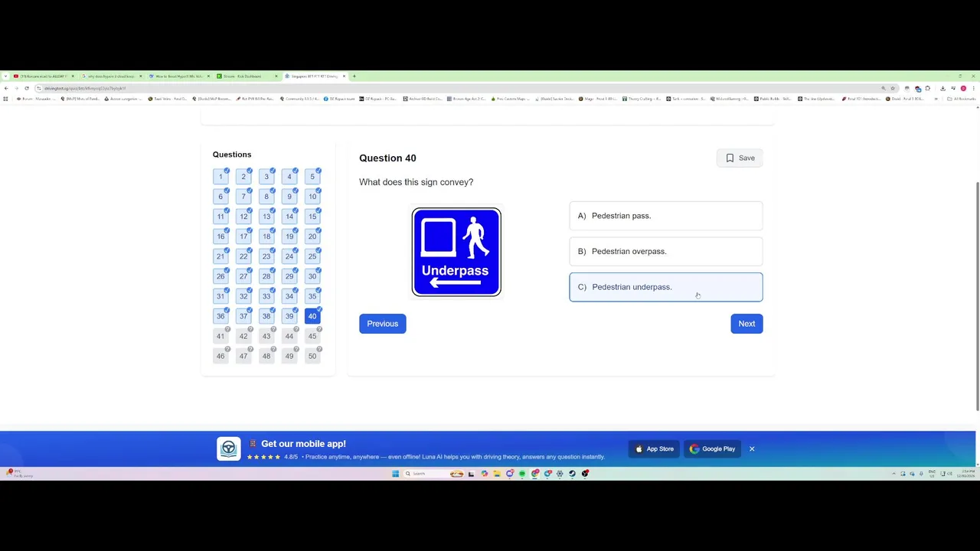Expand the tab search dropdown
Image resolution: width=980 pixels, height=551 pixels.
click(x=5, y=76)
